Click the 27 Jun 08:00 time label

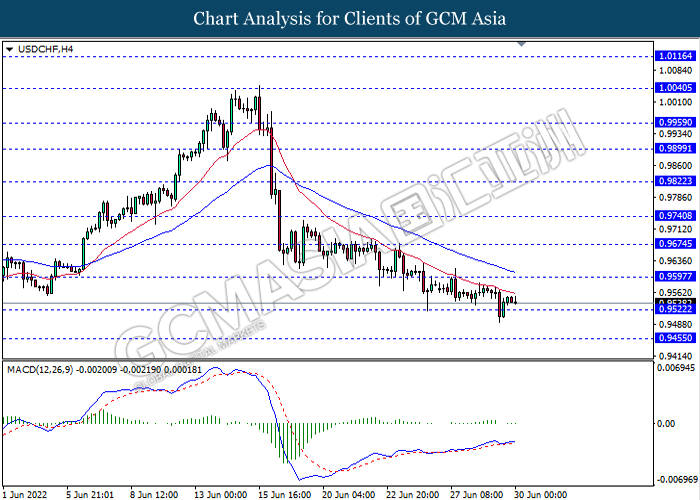(477, 495)
